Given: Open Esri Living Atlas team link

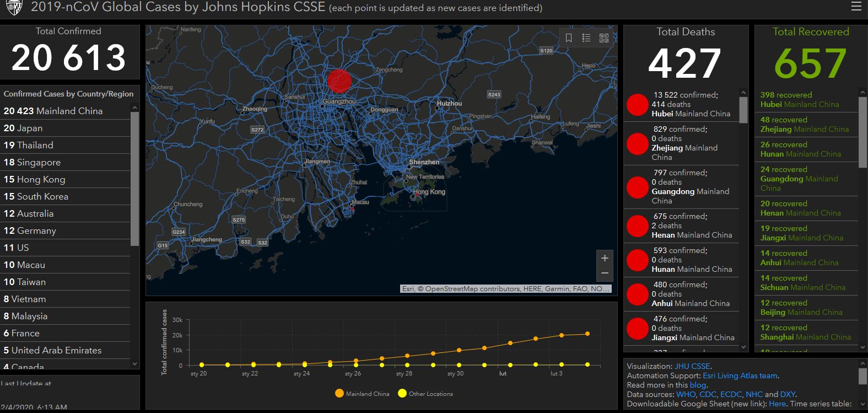Looking at the screenshot, I should point(740,376).
